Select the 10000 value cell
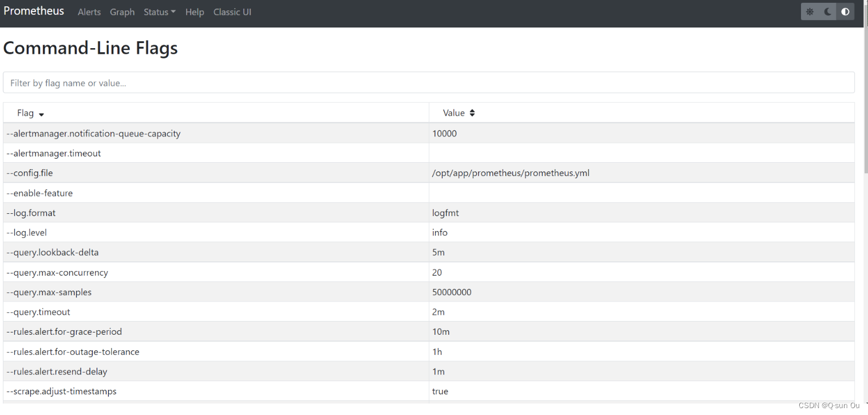This screenshot has height=415, width=868. coord(642,134)
